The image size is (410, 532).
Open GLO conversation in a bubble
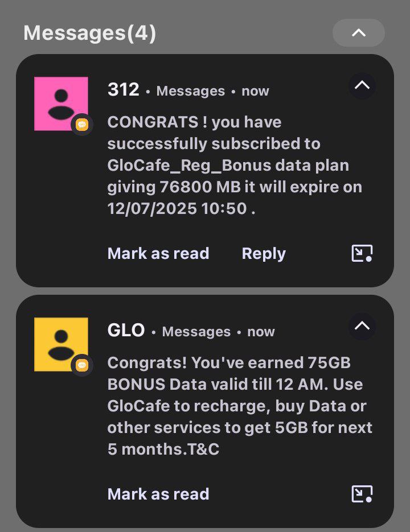coord(362,494)
